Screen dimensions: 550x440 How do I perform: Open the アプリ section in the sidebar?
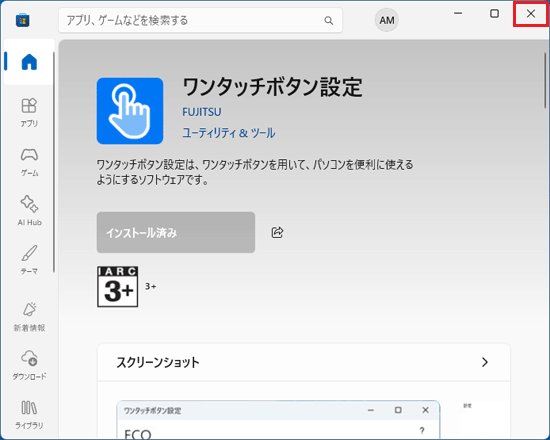point(29,112)
